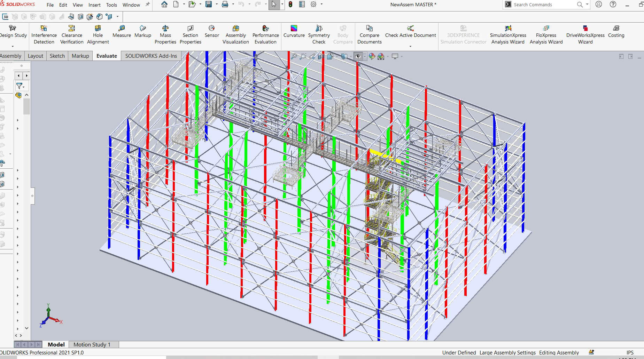Run Symmetry Check
This screenshot has height=359, width=644.
pyautogui.click(x=319, y=35)
